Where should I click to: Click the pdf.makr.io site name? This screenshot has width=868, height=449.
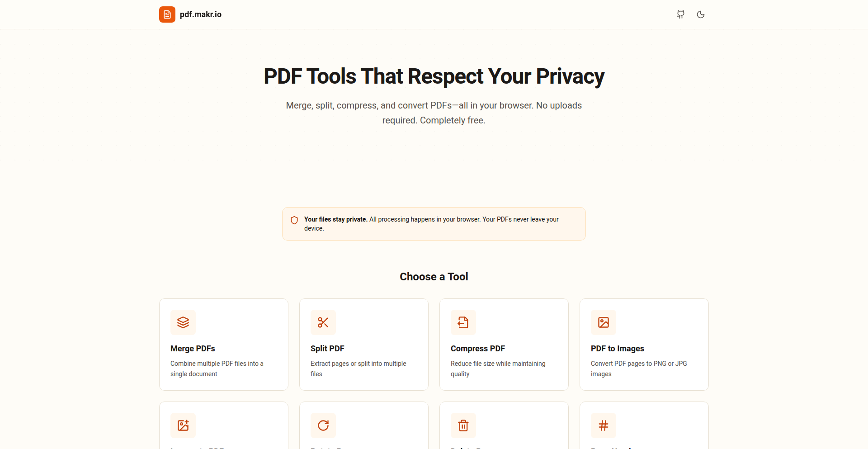coord(201,14)
